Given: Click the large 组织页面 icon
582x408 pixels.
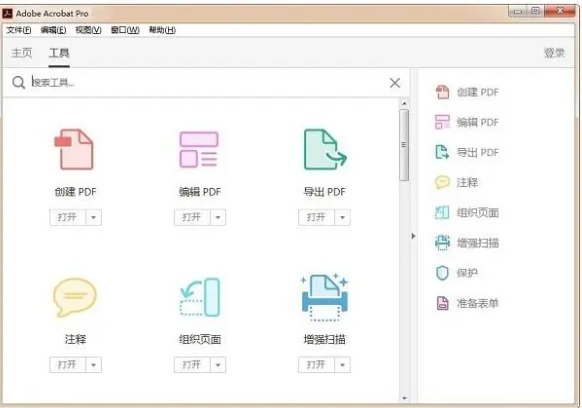Looking at the screenshot, I should click(x=200, y=297).
